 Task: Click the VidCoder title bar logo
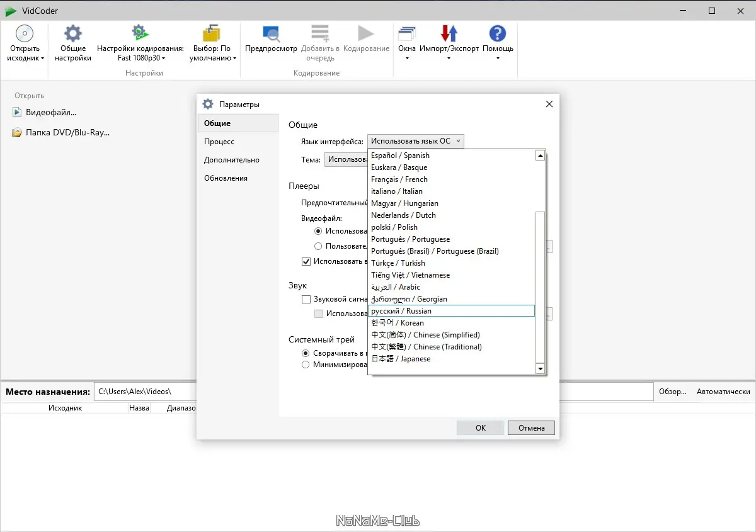(x=11, y=11)
